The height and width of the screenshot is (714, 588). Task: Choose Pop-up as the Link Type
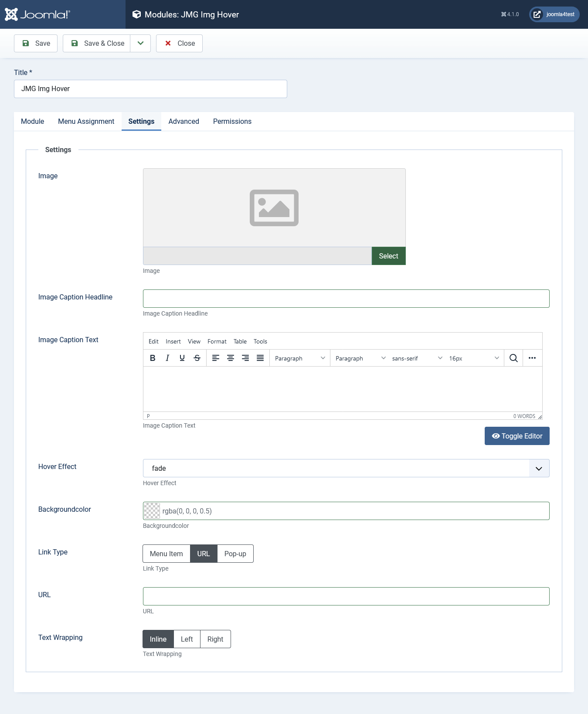click(x=235, y=554)
